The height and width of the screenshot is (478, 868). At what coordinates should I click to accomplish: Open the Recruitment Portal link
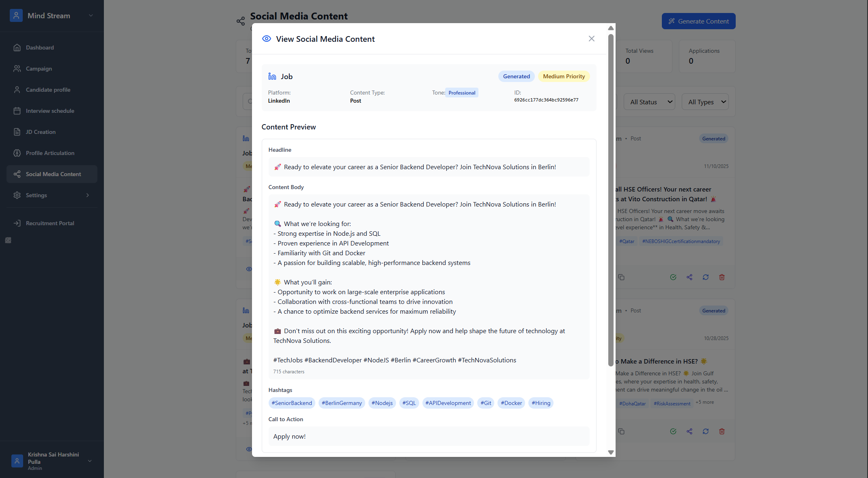[x=50, y=223]
